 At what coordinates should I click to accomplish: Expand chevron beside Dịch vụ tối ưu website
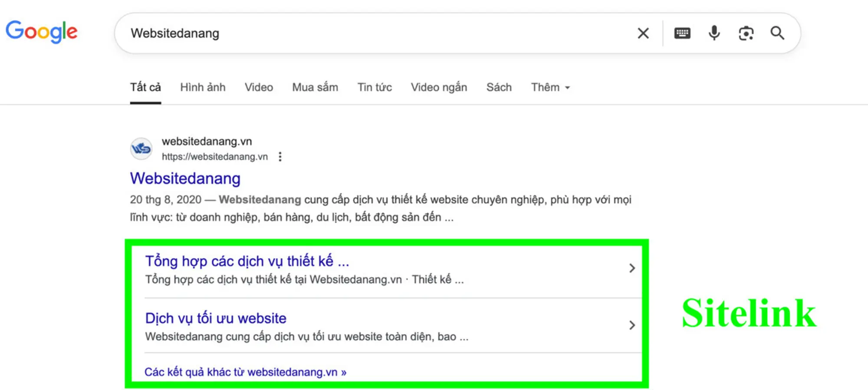(x=632, y=325)
